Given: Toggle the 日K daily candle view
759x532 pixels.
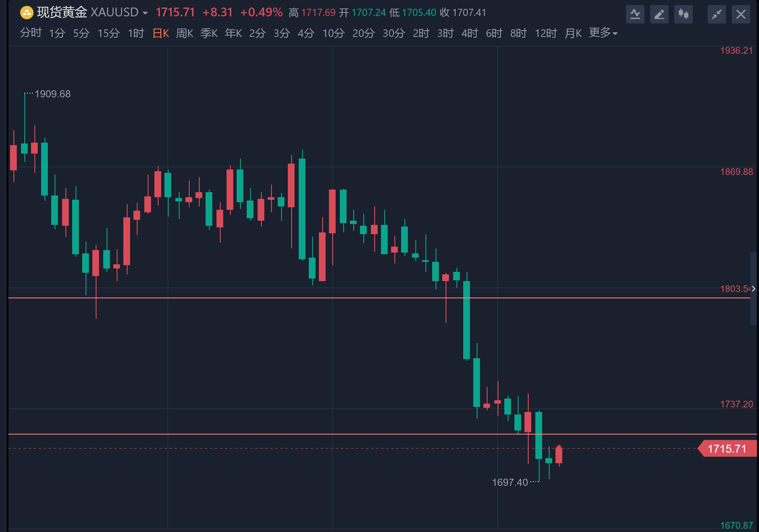Looking at the screenshot, I should pyautogui.click(x=160, y=33).
